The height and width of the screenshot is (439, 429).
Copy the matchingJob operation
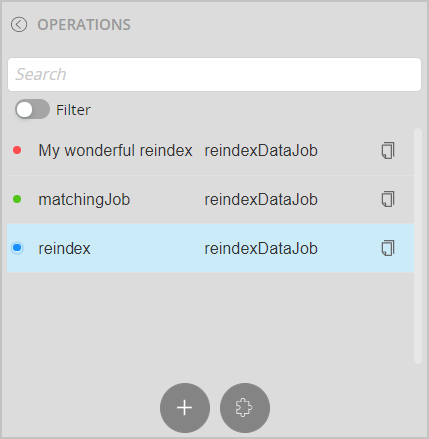click(388, 199)
